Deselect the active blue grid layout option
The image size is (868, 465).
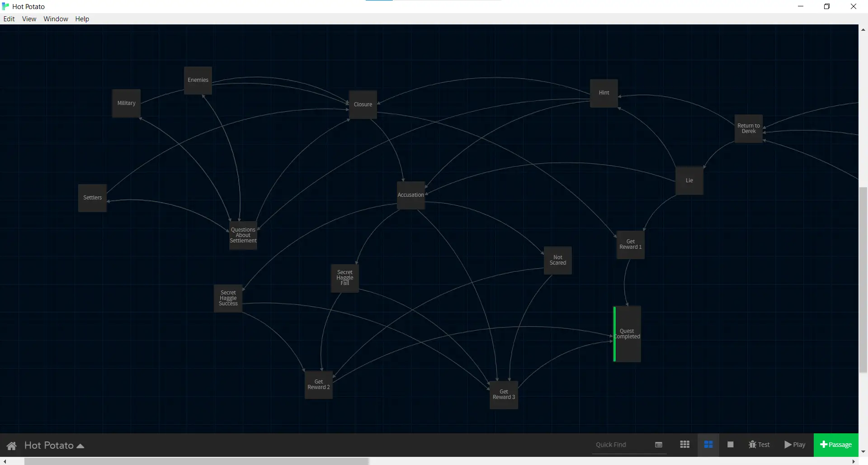coord(709,445)
